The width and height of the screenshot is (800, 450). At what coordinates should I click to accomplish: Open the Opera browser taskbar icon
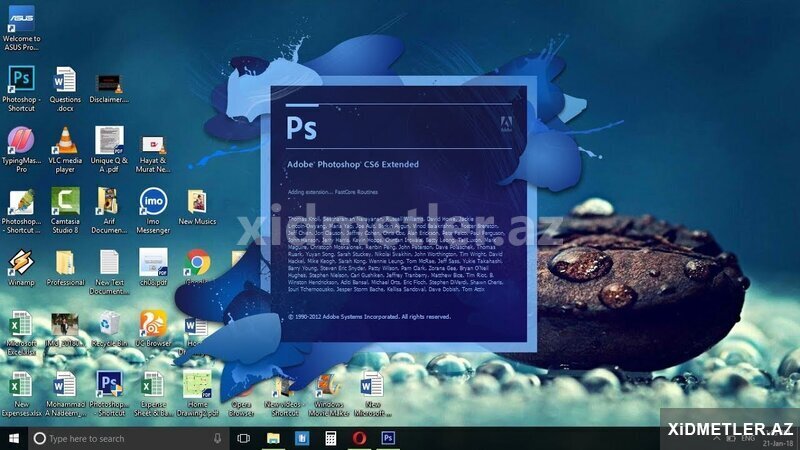tap(359, 438)
